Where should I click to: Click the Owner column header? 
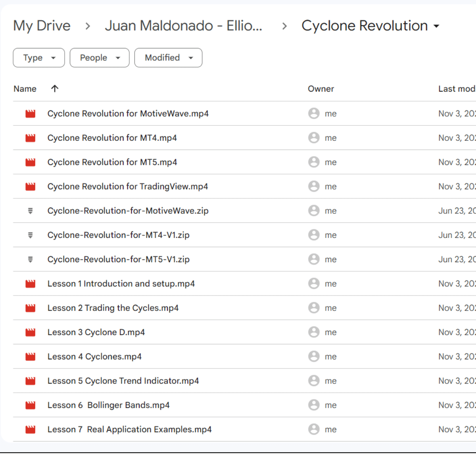321,89
